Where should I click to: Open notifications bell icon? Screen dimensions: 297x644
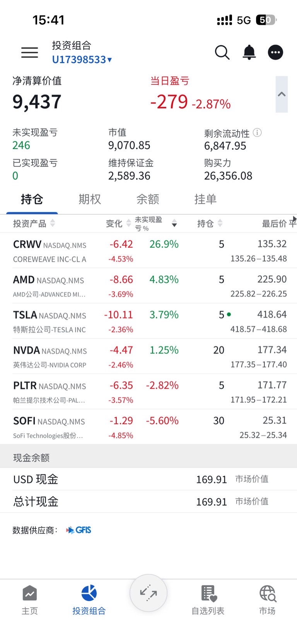(x=249, y=52)
